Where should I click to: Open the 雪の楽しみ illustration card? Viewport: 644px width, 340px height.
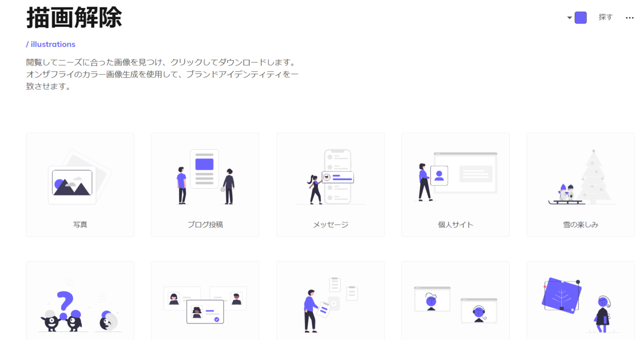581,185
